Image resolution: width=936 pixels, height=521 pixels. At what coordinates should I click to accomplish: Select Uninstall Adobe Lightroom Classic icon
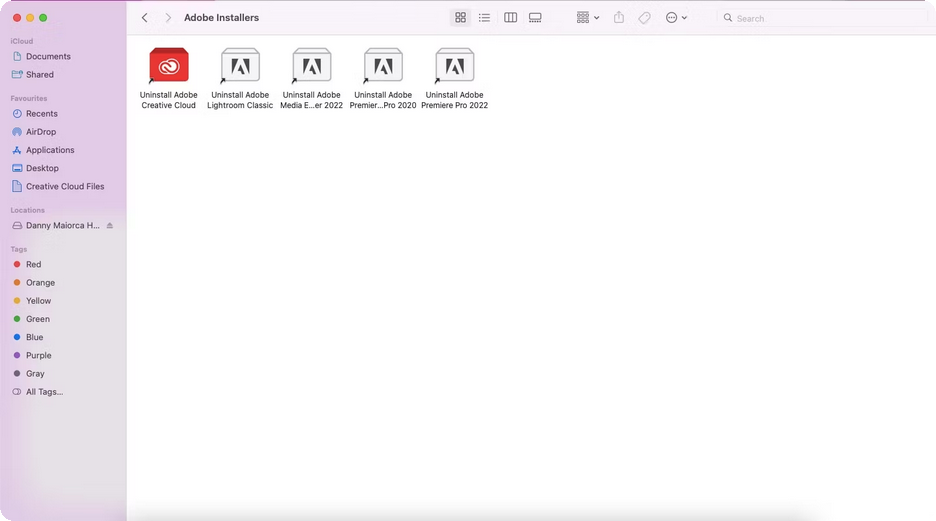click(x=240, y=66)
